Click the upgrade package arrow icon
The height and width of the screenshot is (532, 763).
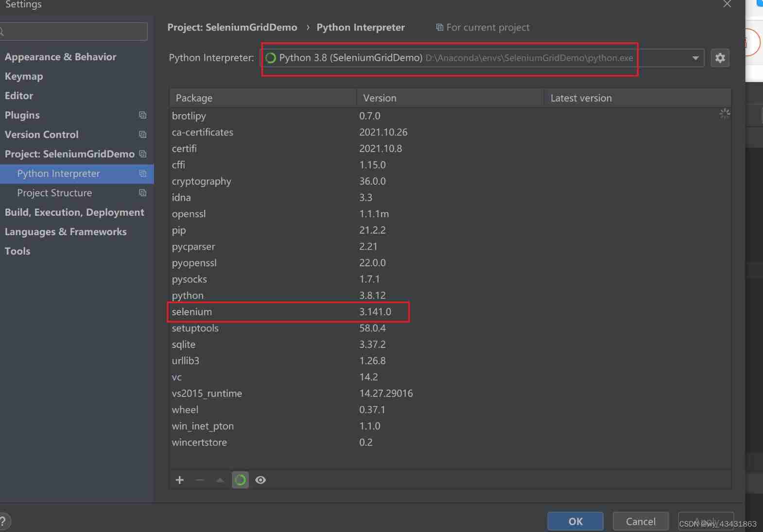click(x=220, y=480)
